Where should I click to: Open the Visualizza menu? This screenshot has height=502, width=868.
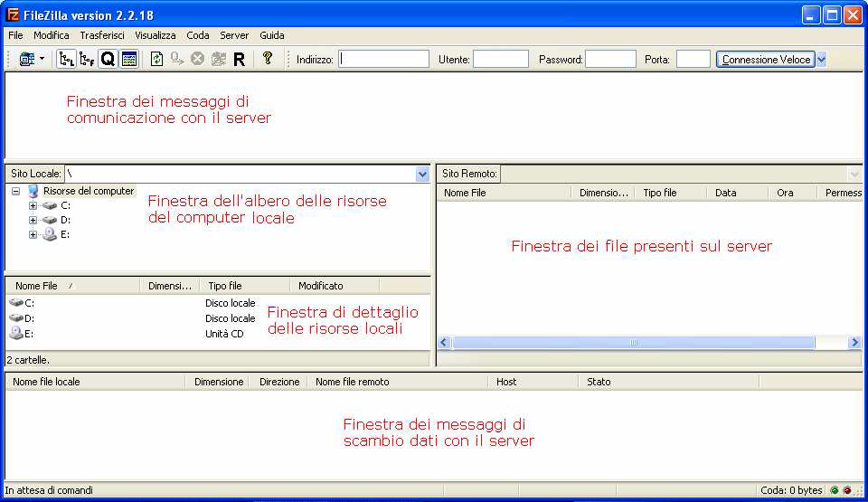pyautogui.click(x=156, y=35)
